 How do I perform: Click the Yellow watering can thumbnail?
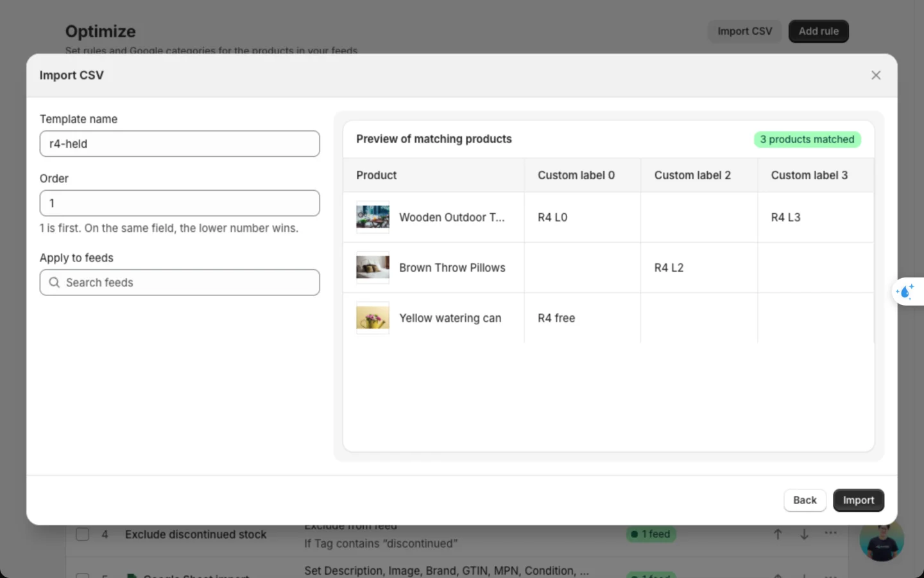click(x=373, y=318)
